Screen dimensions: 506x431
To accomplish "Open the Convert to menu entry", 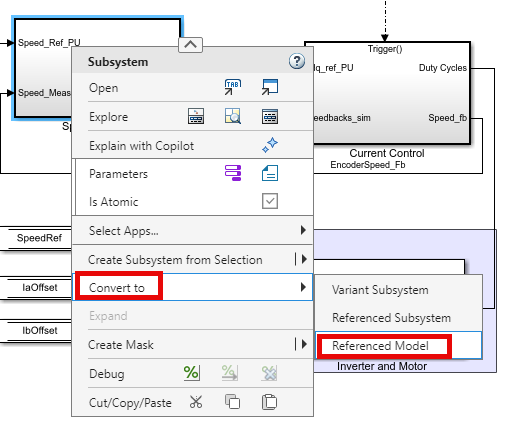I will coord(192,287).
